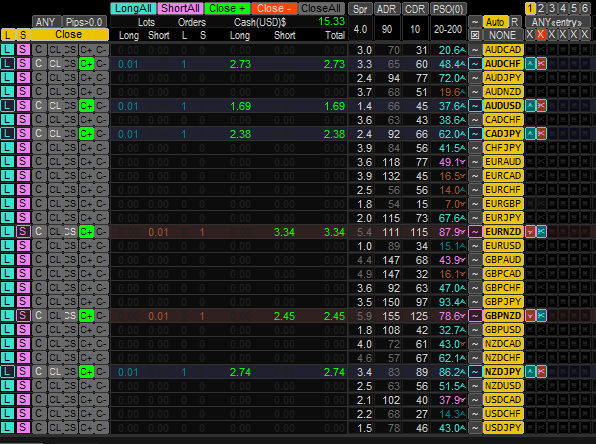596x444 pixels.
Task: Click the ShortAll button
Action: click(180, 8)
